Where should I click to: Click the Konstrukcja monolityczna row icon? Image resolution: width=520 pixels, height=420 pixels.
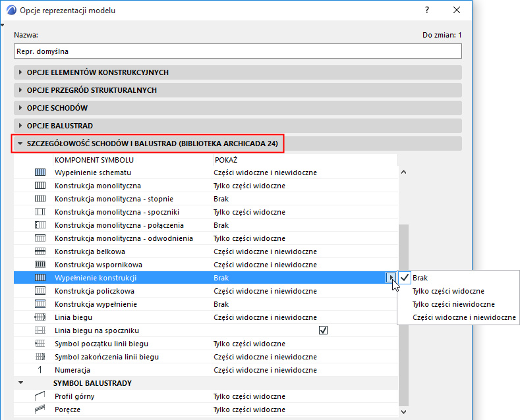click(x=40, y=186)
